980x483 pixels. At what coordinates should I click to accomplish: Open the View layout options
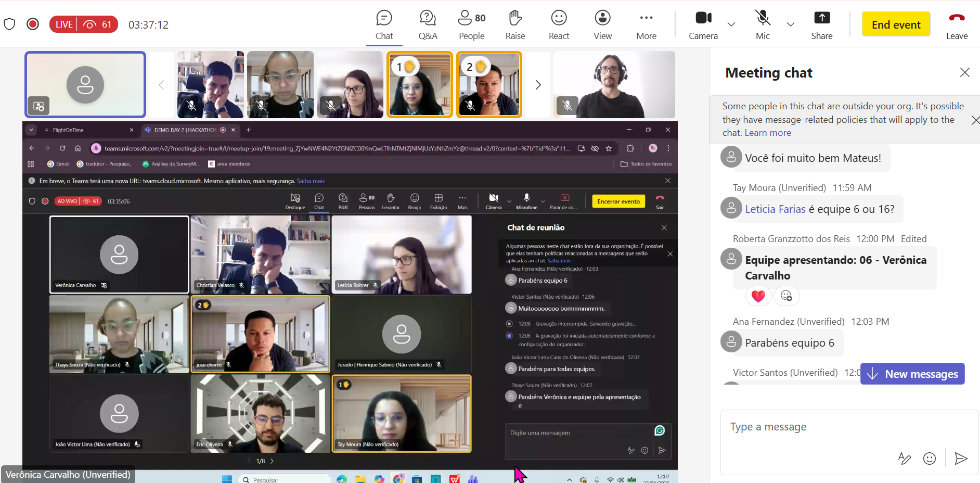(602, 24)
